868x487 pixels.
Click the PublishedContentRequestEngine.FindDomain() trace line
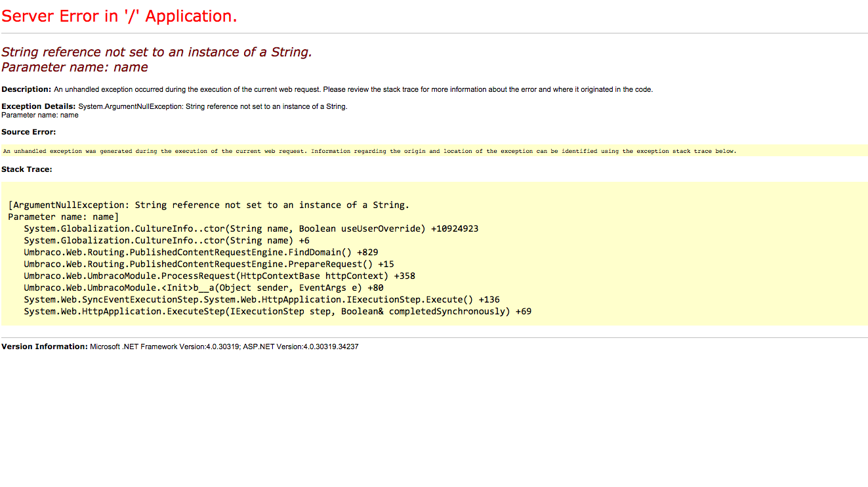[201, 253]
